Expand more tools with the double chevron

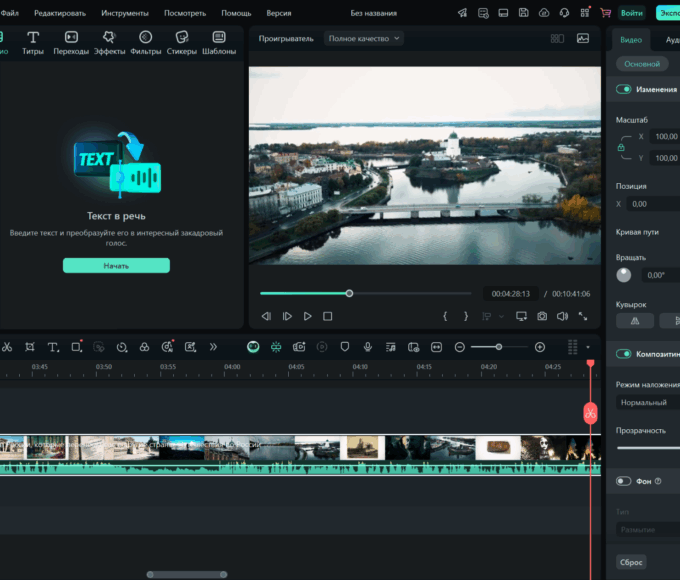(x=213, y=347)
